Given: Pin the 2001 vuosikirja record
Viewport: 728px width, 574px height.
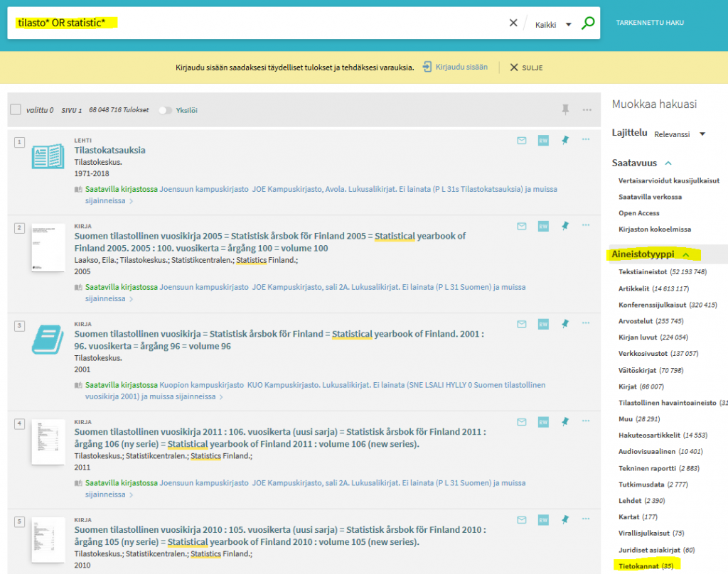Looking at the screenshot, I should coord(565,323).
